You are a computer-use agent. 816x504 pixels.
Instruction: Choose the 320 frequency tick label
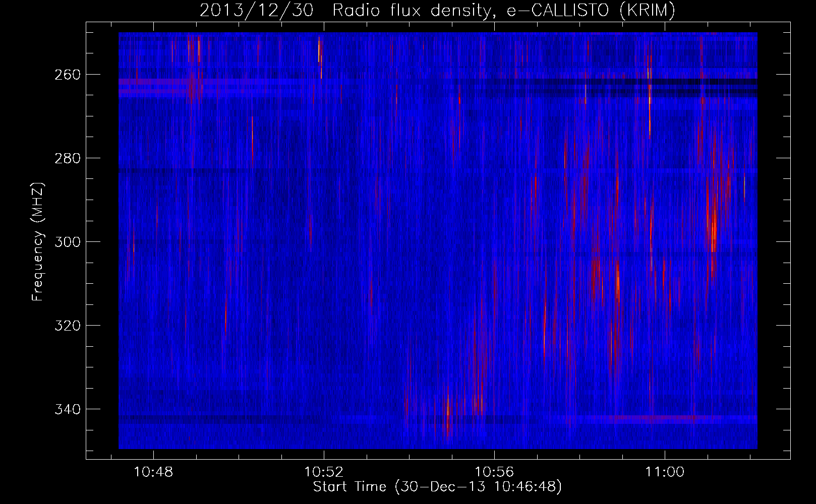click(x=67, y=326)
